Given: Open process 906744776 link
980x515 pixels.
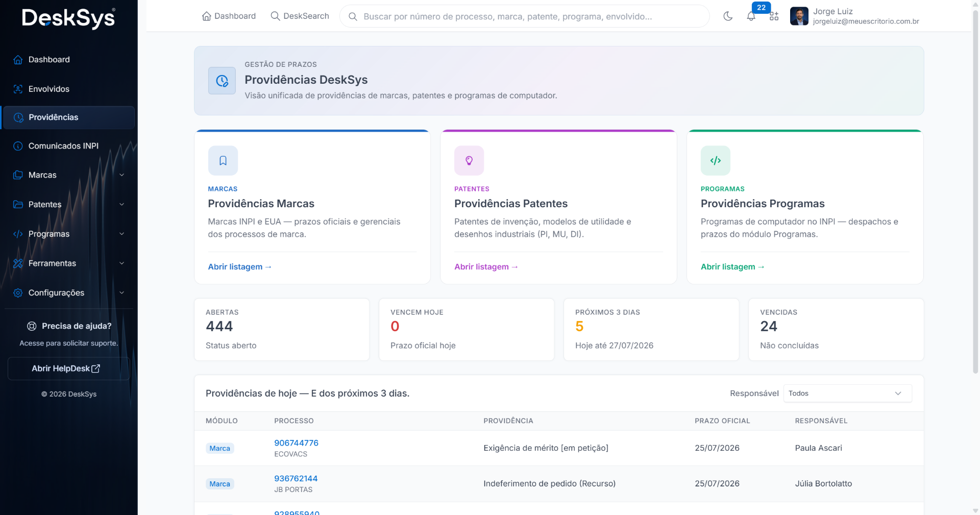Looking at the screenshot, I should (296, 443).
